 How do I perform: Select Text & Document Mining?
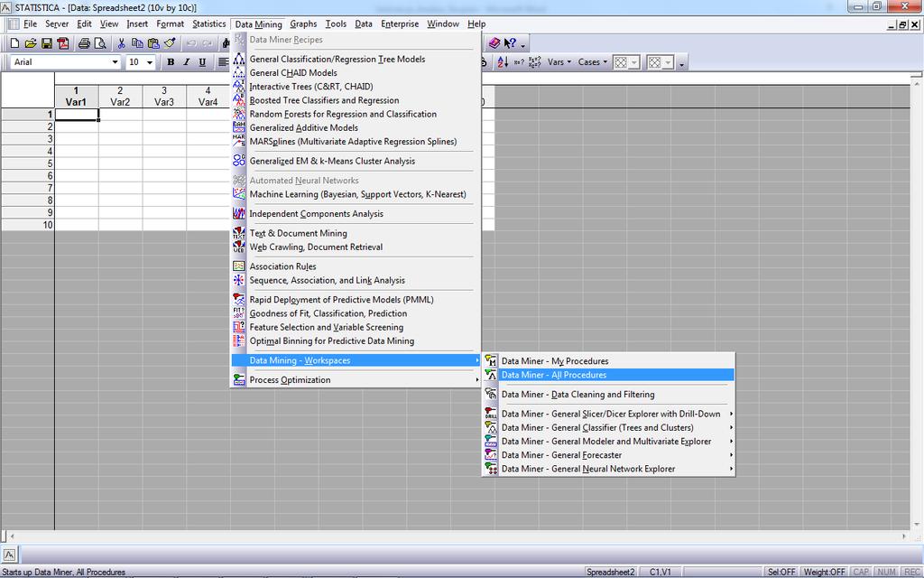tap(356, 233)
